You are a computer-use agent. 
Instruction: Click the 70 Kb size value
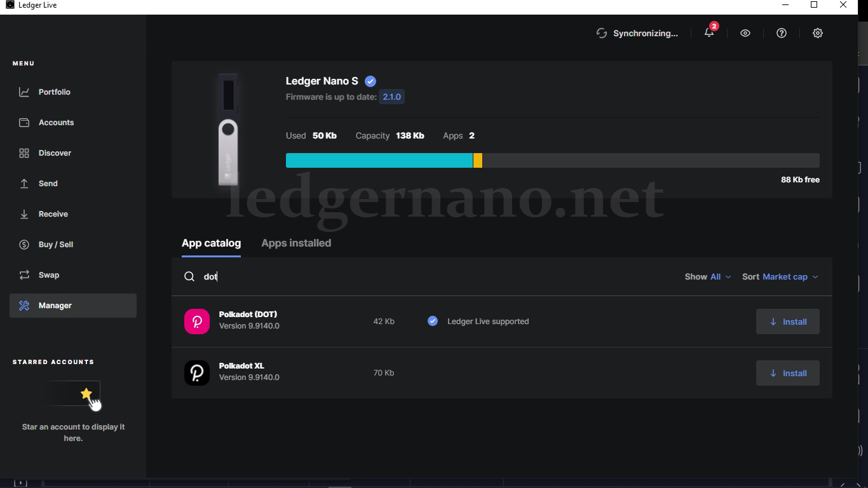coord(384,373)
